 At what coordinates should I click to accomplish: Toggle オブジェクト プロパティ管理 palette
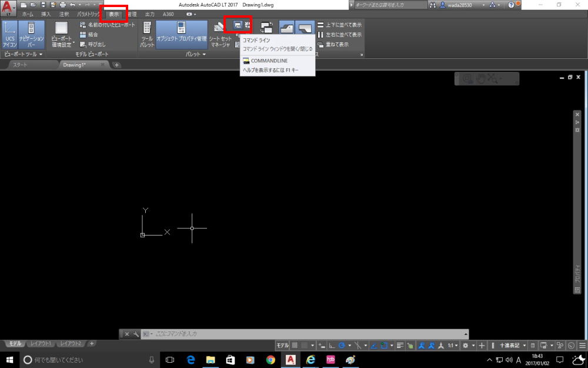pyautogui.click(x=182, y=35)
